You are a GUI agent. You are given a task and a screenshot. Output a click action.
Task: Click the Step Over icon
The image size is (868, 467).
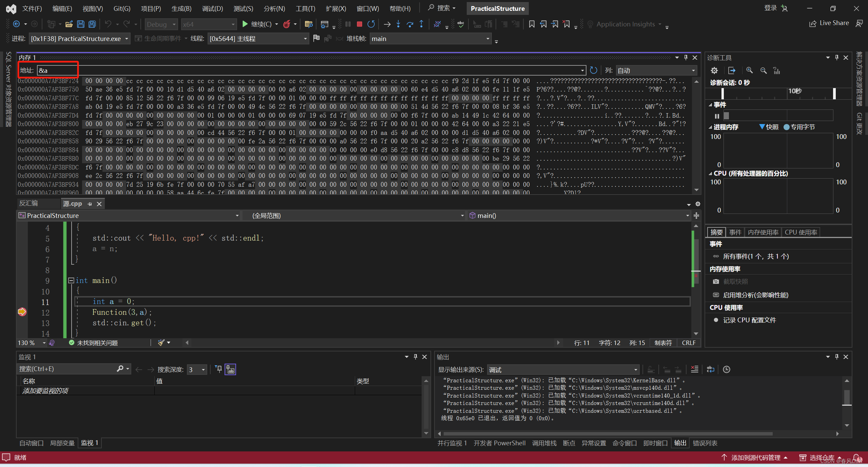[410, 24]
